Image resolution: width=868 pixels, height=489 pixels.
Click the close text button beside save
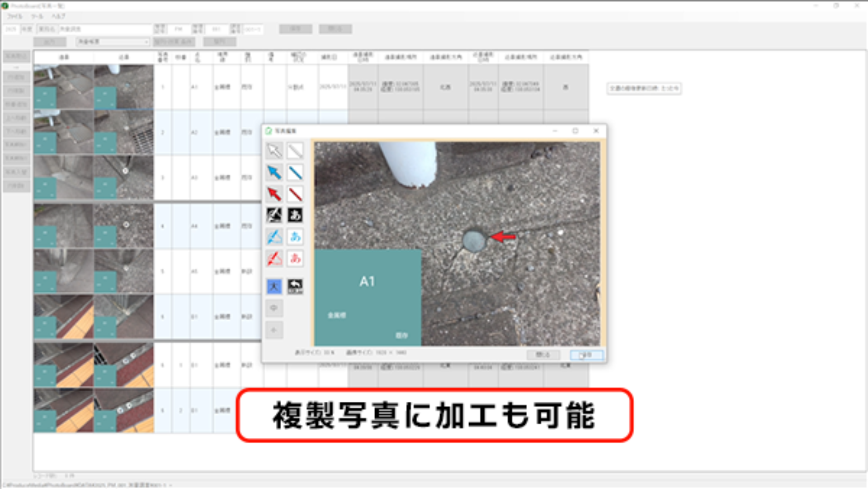(543, 355)
